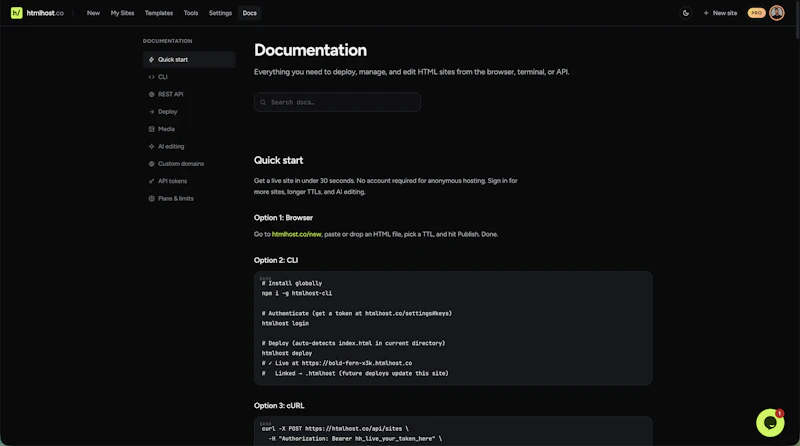Click the Media image icon
Viewport: 800px width, 446px height.
(152, 129)
